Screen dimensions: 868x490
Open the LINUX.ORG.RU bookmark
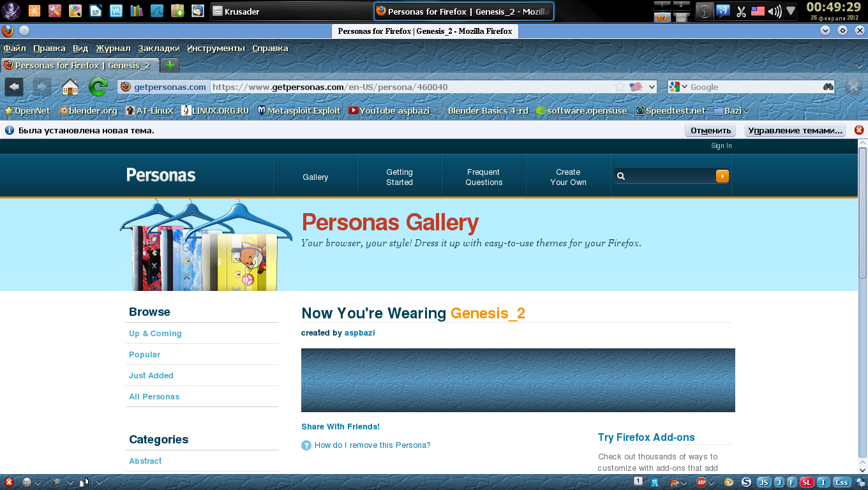coord(215,110)
